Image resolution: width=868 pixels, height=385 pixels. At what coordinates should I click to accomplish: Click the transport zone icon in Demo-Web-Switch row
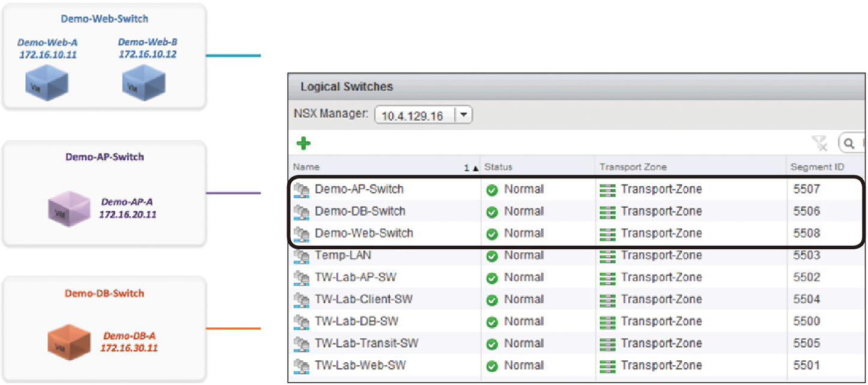tap(608, 234)
